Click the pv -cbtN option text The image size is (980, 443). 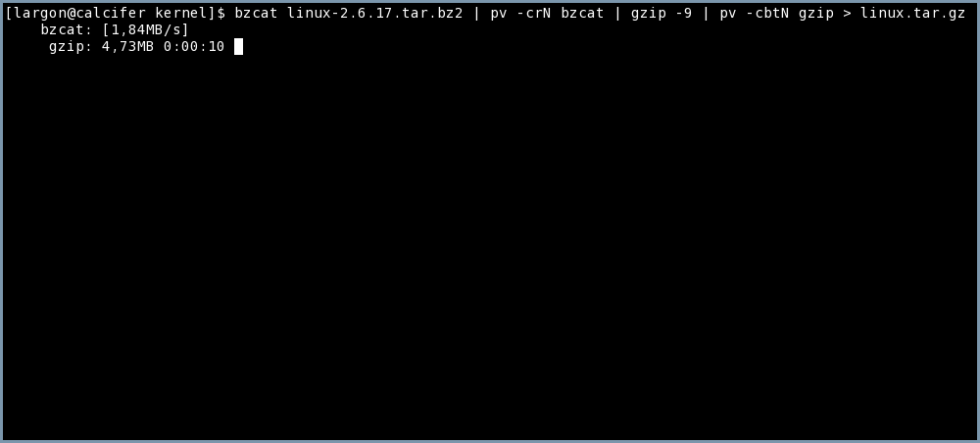[x=755, y=13]
